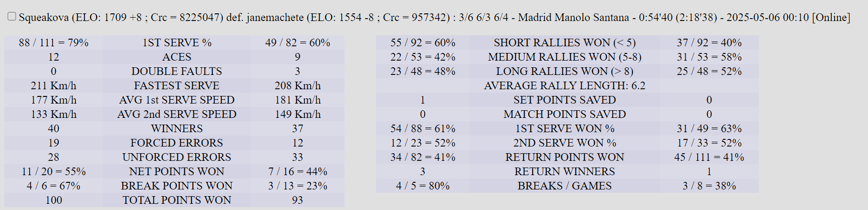Click the BREAK POINTS WON label
The image size is (868, 210).
[177, 186]
